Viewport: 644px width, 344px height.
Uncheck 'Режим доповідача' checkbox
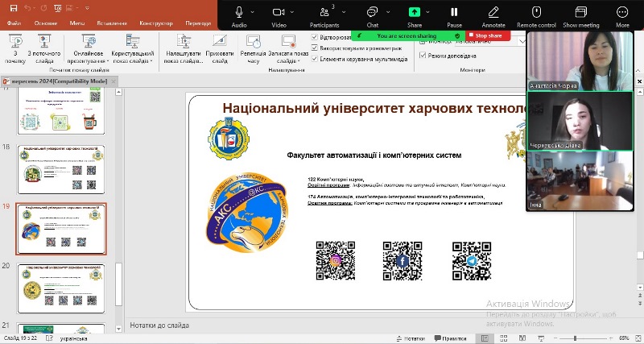[x=423, y=56]
